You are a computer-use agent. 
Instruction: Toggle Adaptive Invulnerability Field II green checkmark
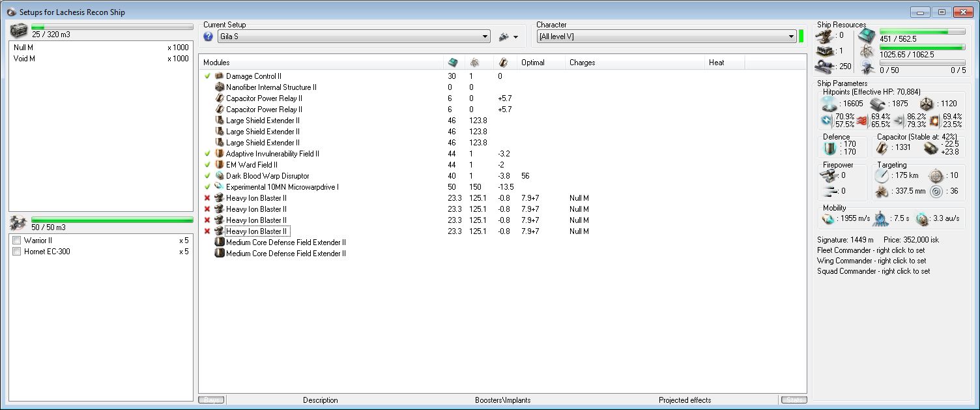pos(207,154)
